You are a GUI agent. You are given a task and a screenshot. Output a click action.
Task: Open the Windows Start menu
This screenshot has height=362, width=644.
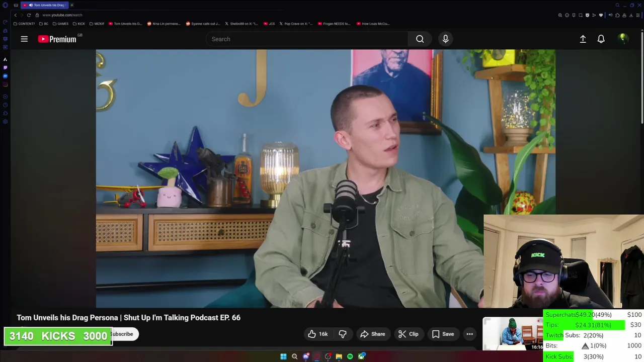(x=283, y=356)
